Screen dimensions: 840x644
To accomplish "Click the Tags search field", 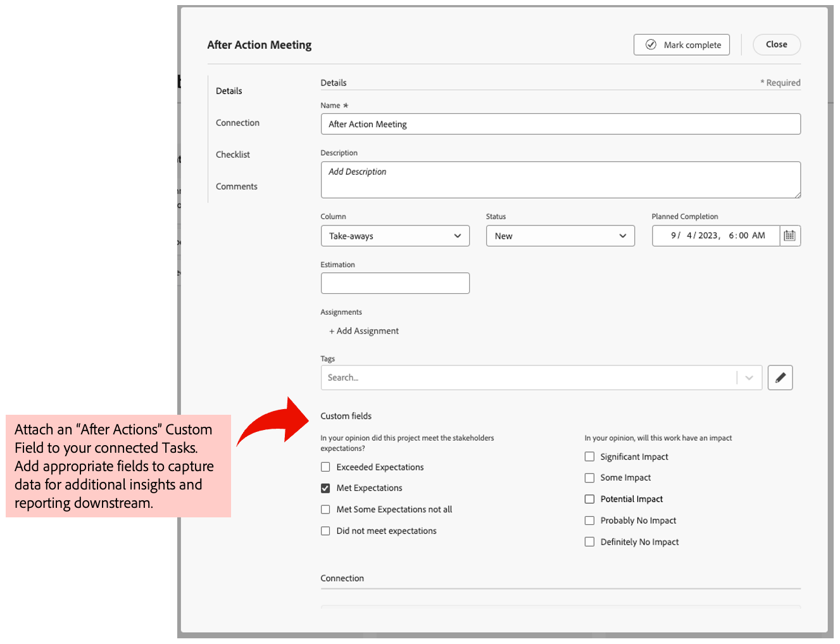I will click(x=506, y=377).
